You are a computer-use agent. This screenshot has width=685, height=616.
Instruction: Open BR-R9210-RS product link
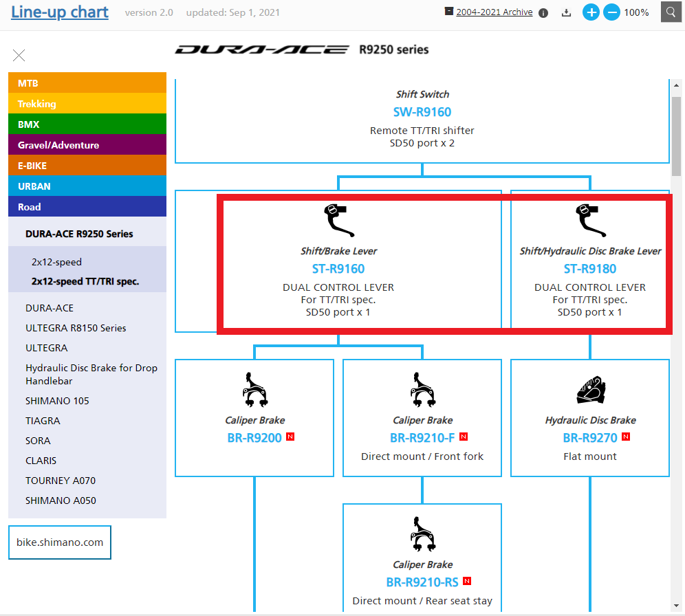coord(422,582)
